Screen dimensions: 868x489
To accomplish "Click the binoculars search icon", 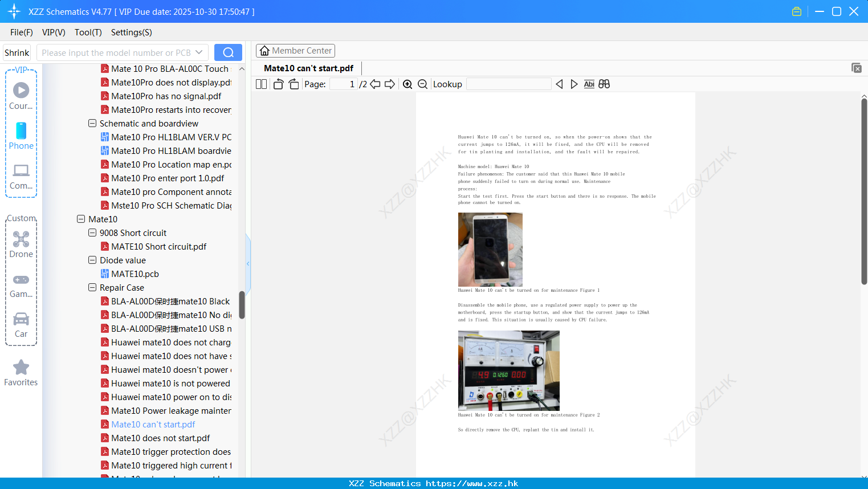I will 604,84.
